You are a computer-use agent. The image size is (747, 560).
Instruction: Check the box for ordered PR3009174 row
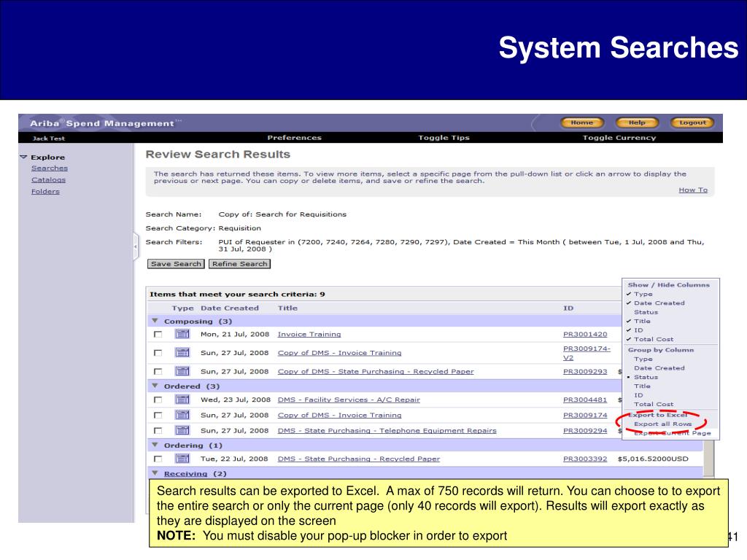tap(158, 415)
